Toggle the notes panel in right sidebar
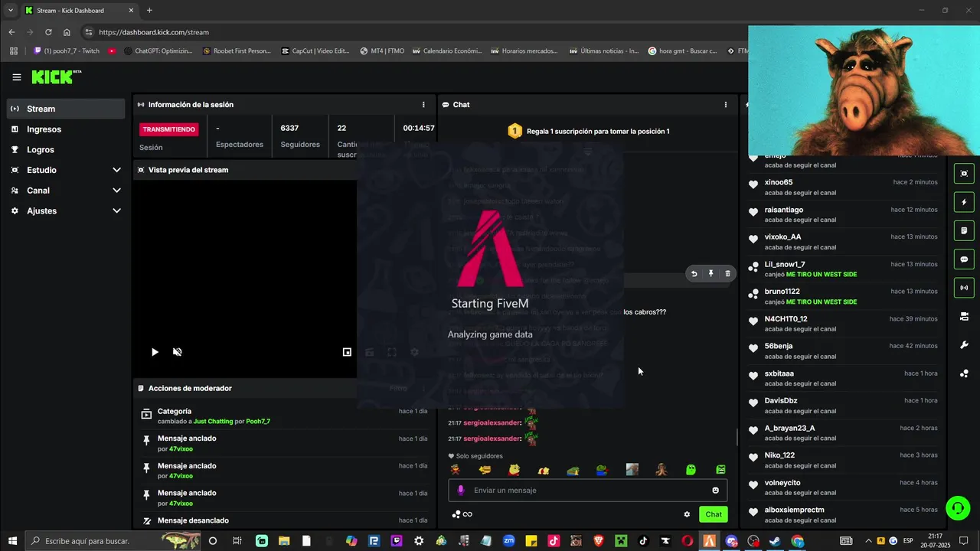 click(x=964, y=230)
